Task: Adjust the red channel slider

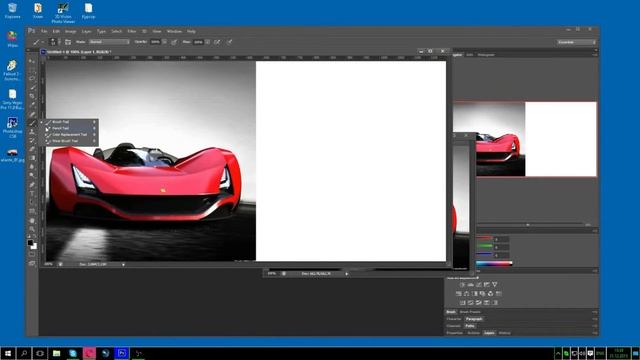Action: pos(484,239)
